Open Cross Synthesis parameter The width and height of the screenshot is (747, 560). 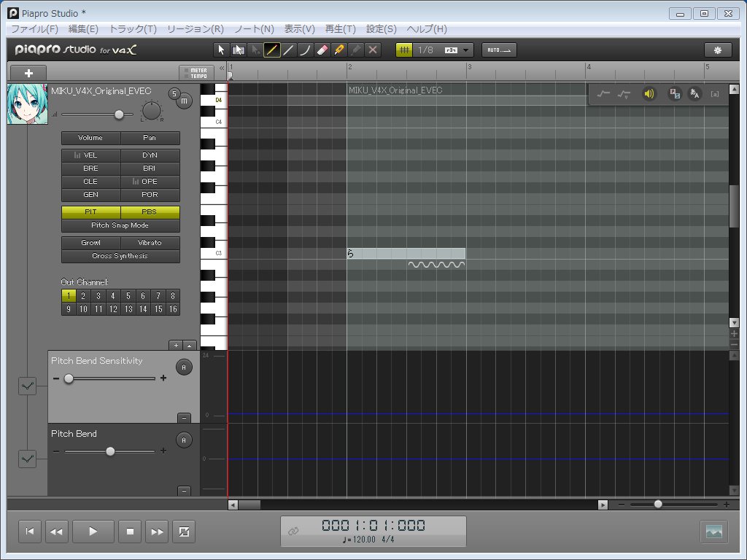click(120, 256)
